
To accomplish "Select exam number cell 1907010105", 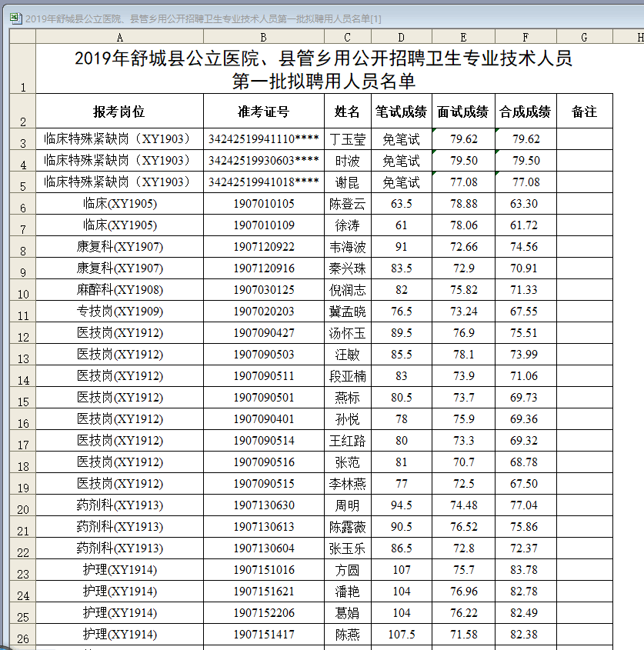I will pos(264,204).
